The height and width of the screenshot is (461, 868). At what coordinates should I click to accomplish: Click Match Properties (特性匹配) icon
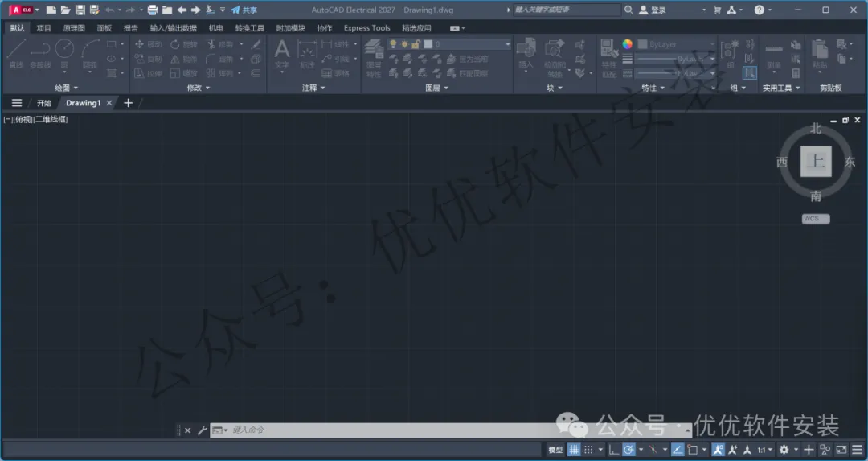[x=609, y=58]
